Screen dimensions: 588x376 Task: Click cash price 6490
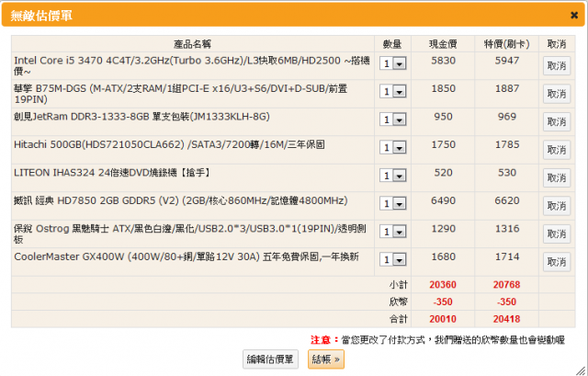click(443, 200)
